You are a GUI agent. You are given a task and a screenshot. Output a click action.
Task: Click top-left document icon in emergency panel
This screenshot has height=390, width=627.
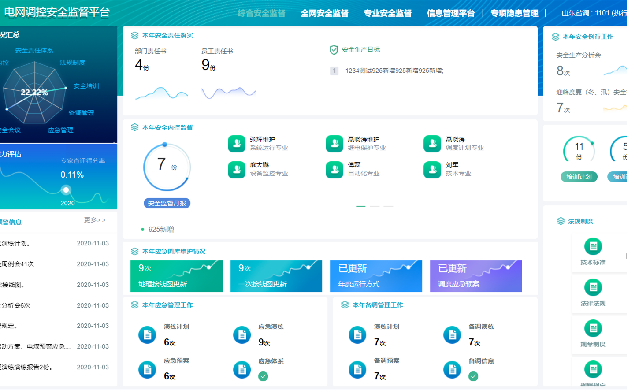[147, 335]
